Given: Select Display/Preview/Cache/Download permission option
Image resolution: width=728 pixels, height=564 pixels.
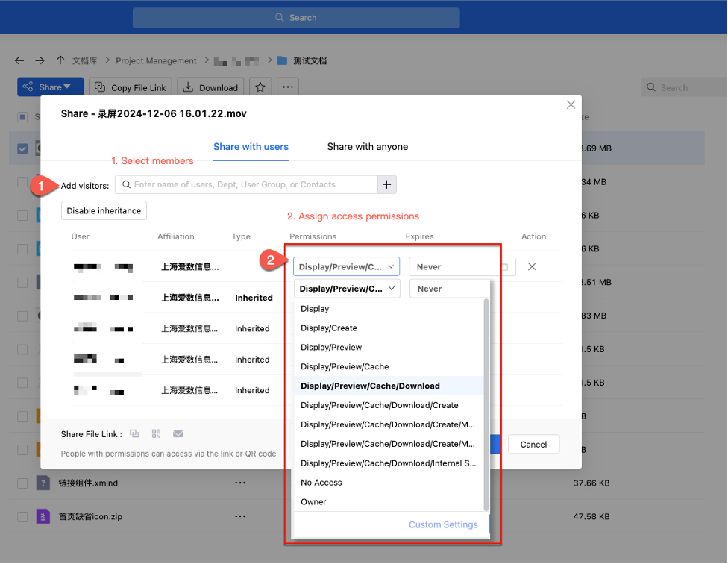Looking at the screenshot, I should point(370,386).
